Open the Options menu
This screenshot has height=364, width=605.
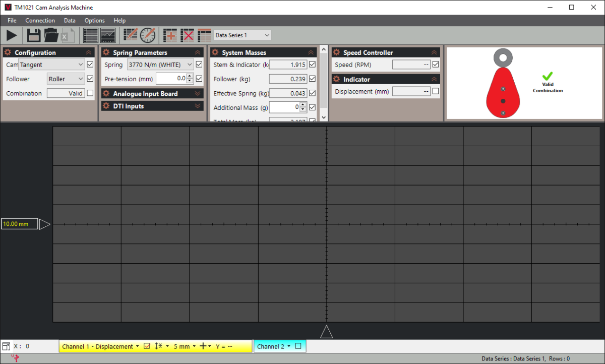tap(94, 21)
